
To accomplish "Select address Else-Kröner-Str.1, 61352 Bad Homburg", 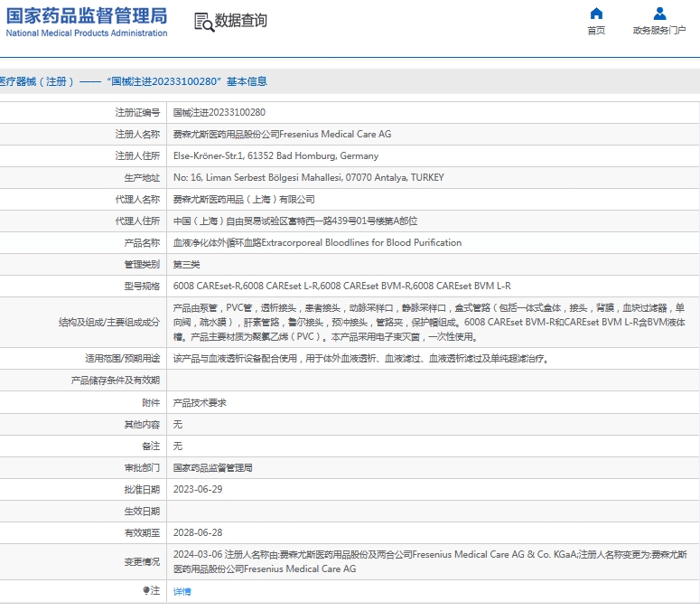I will pyautogui.click(x=275, y=155).
